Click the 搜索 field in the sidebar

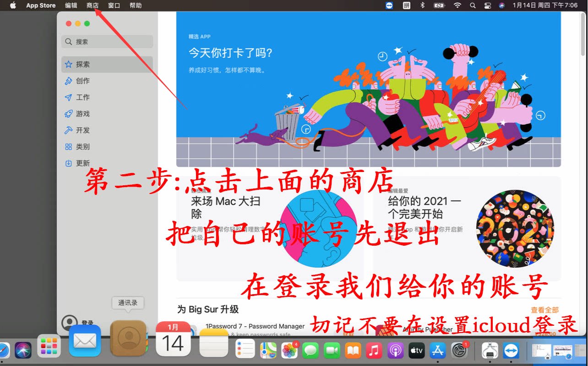point(107,41)
